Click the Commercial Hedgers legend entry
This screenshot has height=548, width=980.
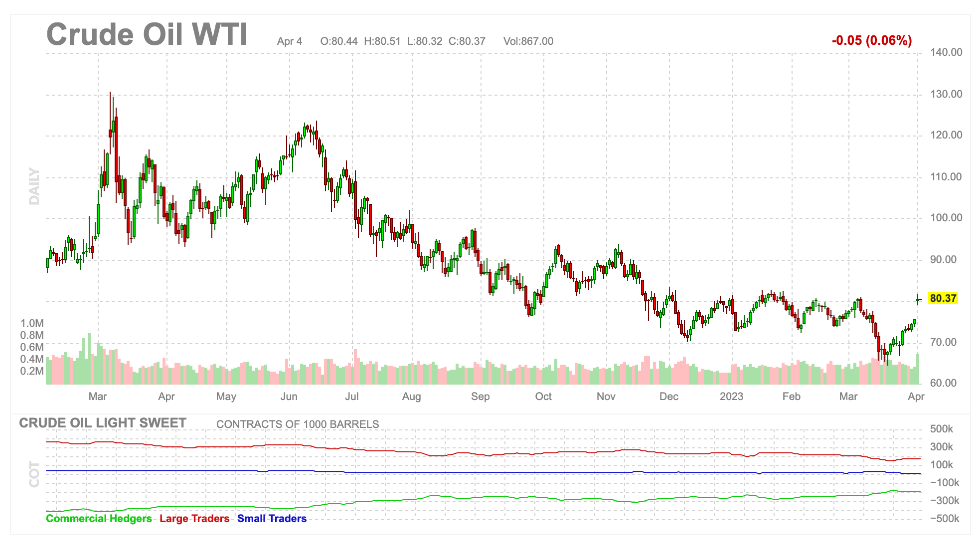[x=99, y=519]
